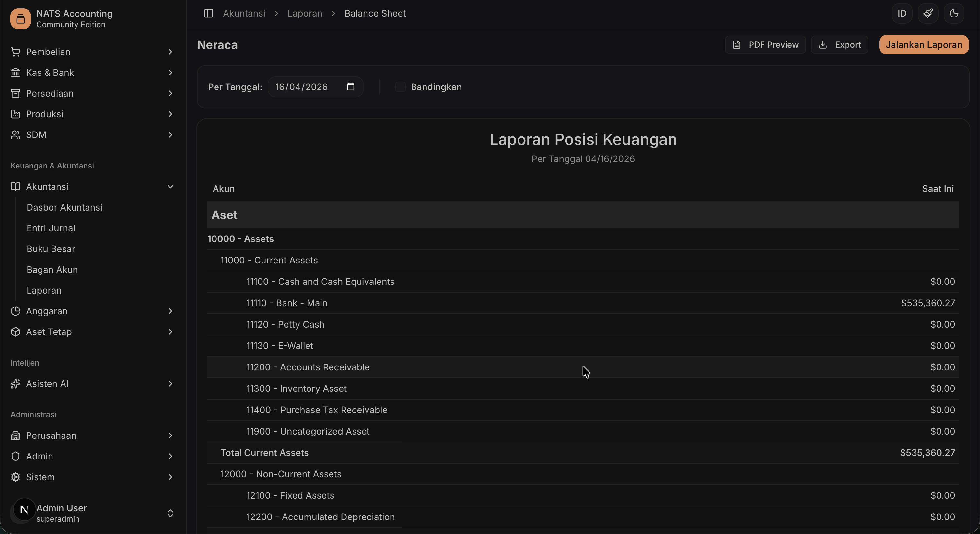The height and width of the screenshot is (534, 980).
Task: Click the Sistem gear icon
Action: tap(16, 477)
